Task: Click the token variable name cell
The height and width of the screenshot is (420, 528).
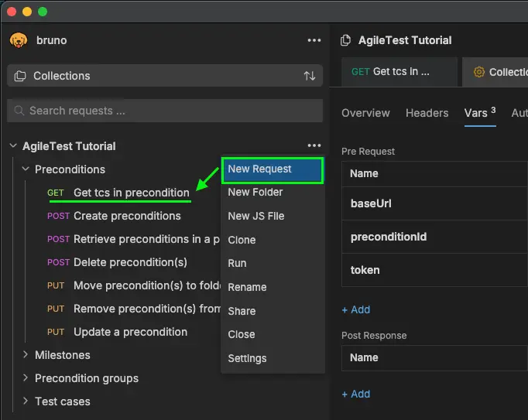Action: (434, 270)
